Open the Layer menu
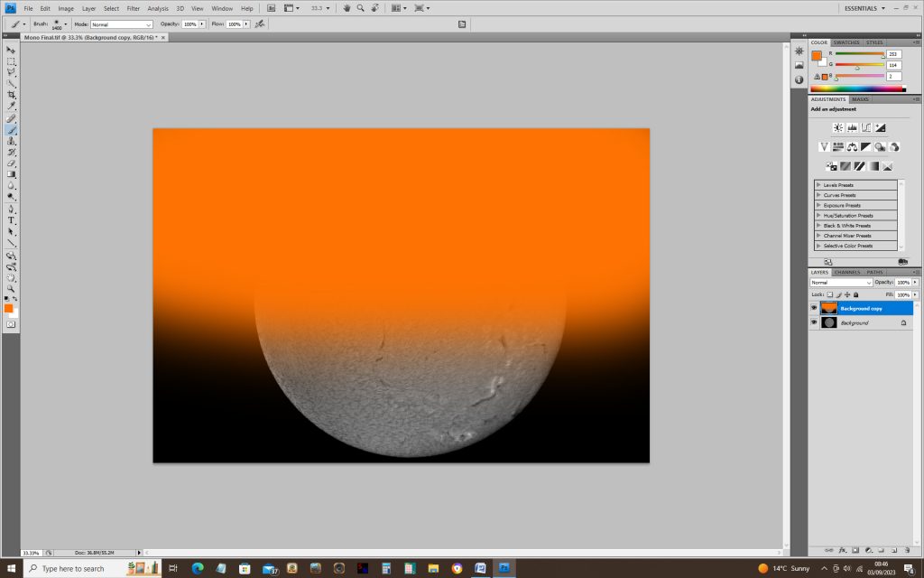 (88, 8)
